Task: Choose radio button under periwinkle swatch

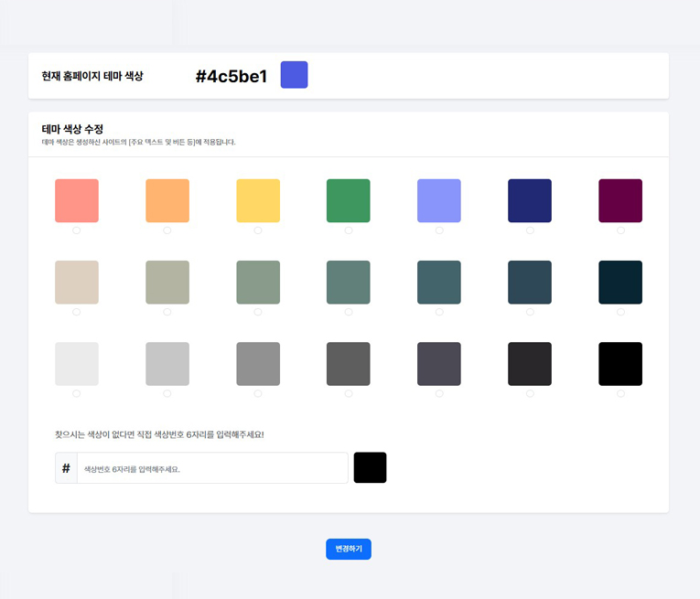Action: click(439, 230)
